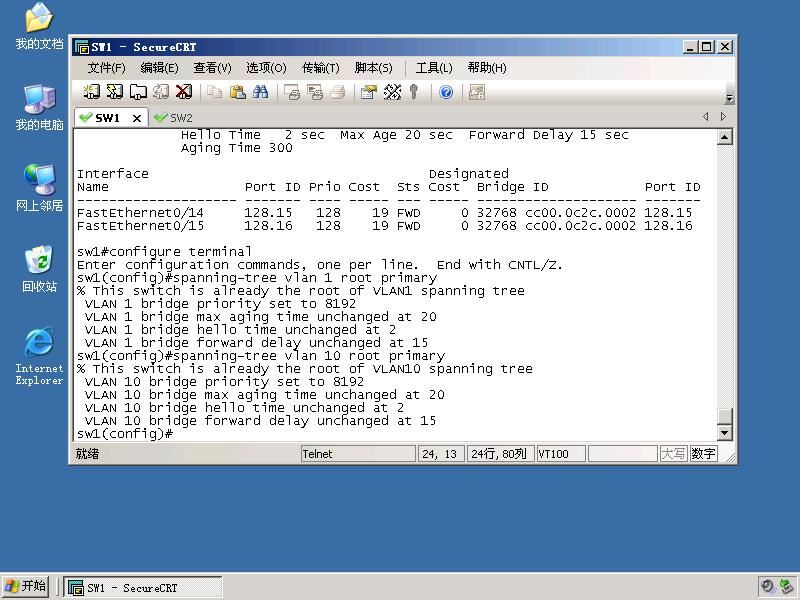Select the SW1 session tab
This screenshot has height=600, width=800.
[106, 118]
